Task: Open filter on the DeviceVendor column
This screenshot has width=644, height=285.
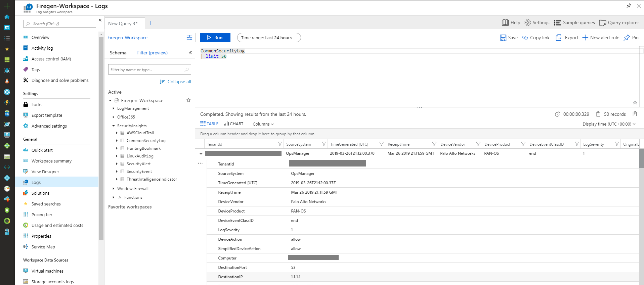Action: coord(478,144)
